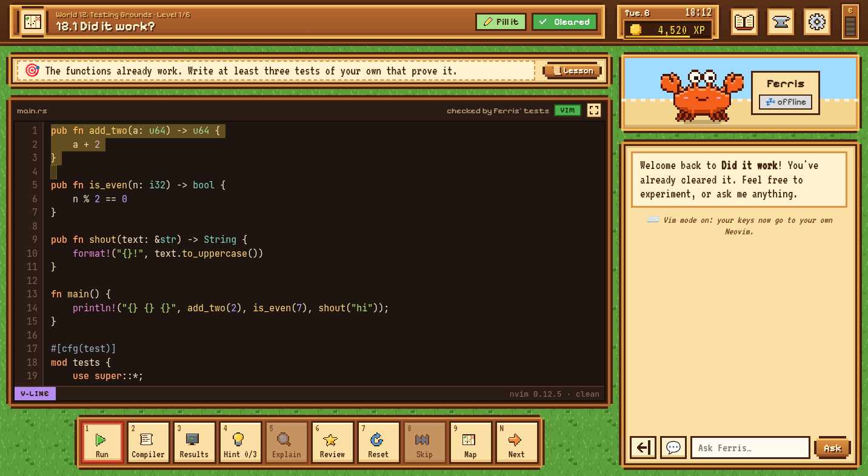Click the Fill it button
The height and width of the screenshot is (476, 868).
pos(501,22)
